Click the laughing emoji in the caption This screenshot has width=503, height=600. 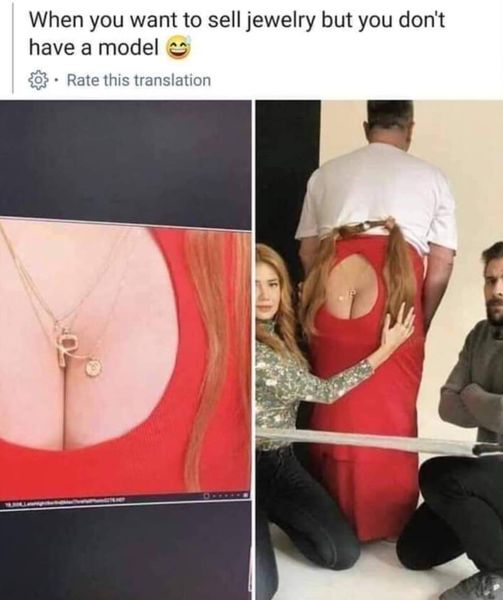tap(178, 48)
